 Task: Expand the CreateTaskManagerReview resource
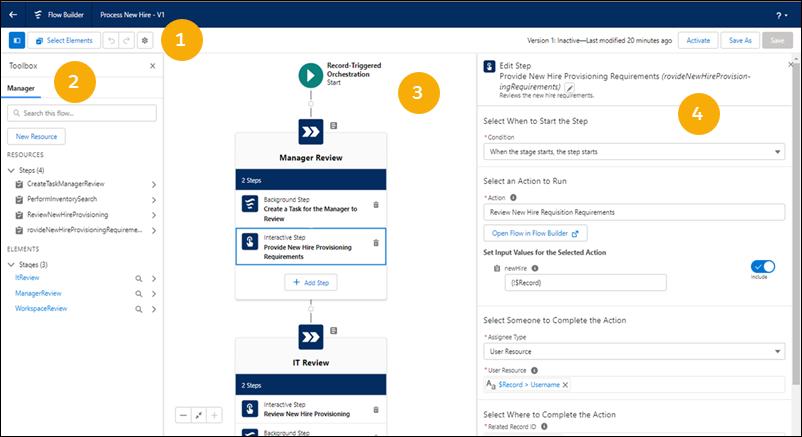point(153,185)
